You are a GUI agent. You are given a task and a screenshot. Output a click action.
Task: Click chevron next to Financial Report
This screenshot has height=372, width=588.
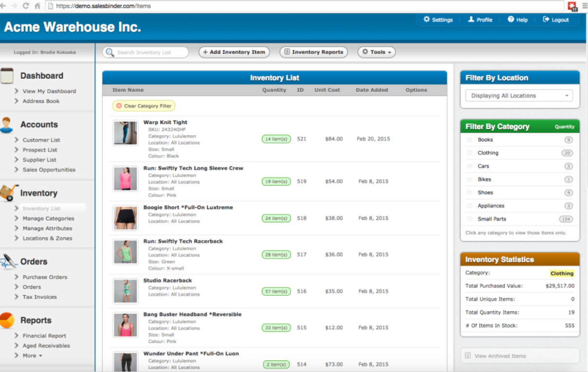(x=17, y=336)
